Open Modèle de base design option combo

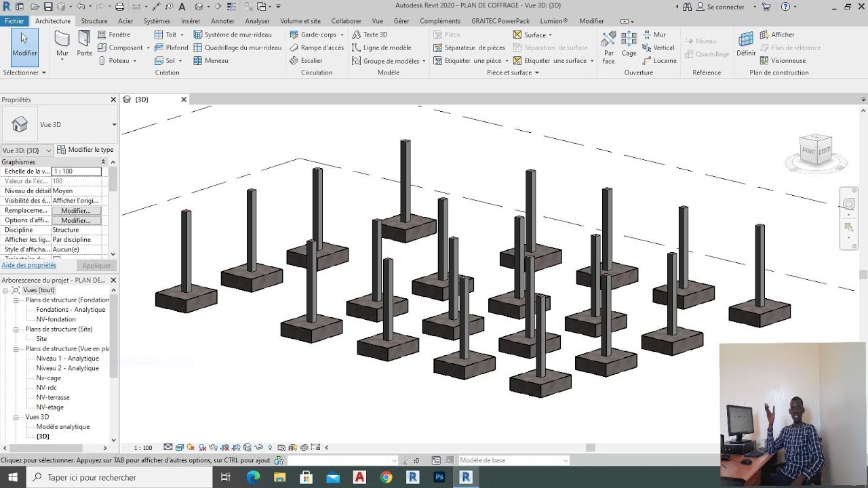tap(514, 460)
